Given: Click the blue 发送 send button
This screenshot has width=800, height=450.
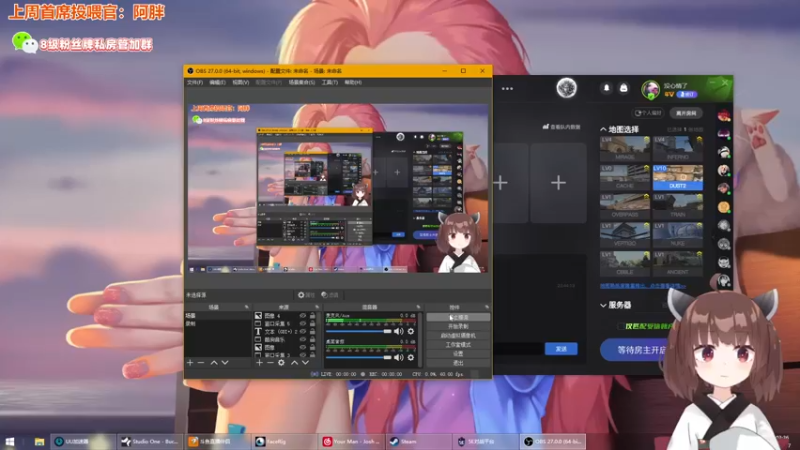Looking at the screenshot, I should tap(561, 349).
